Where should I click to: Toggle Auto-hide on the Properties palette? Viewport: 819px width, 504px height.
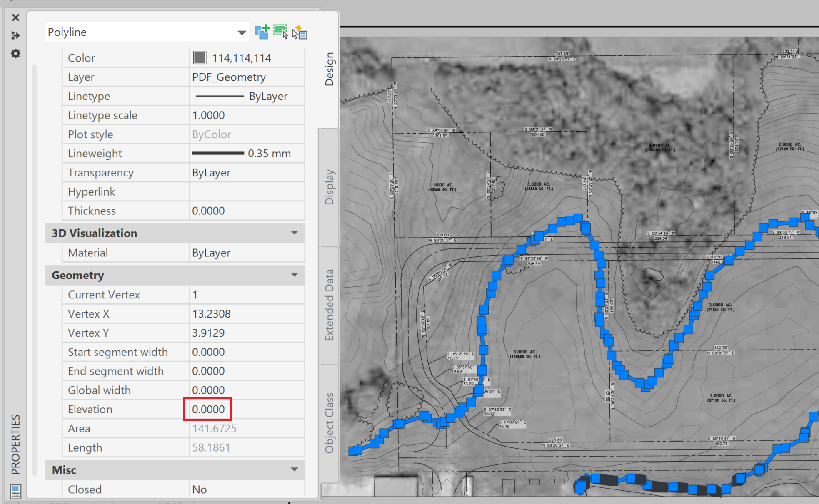click(x=15, y=35)
